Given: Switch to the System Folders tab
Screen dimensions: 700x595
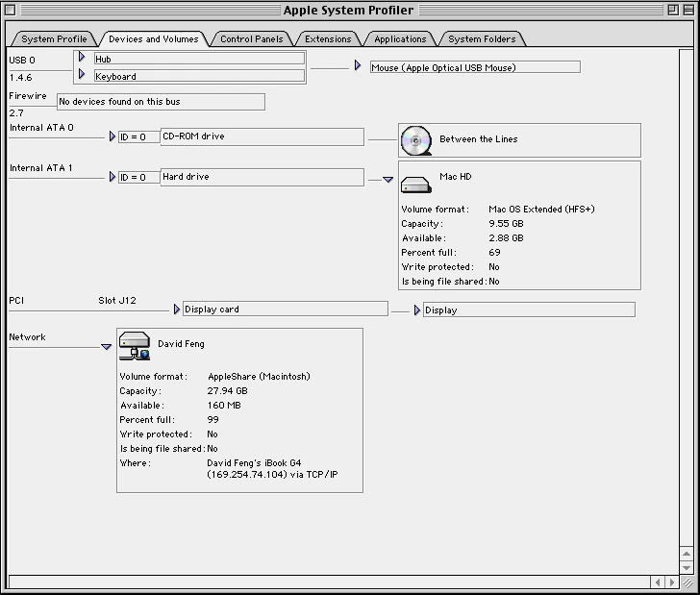Looking at the screenshot, I should tap(482, 39).
